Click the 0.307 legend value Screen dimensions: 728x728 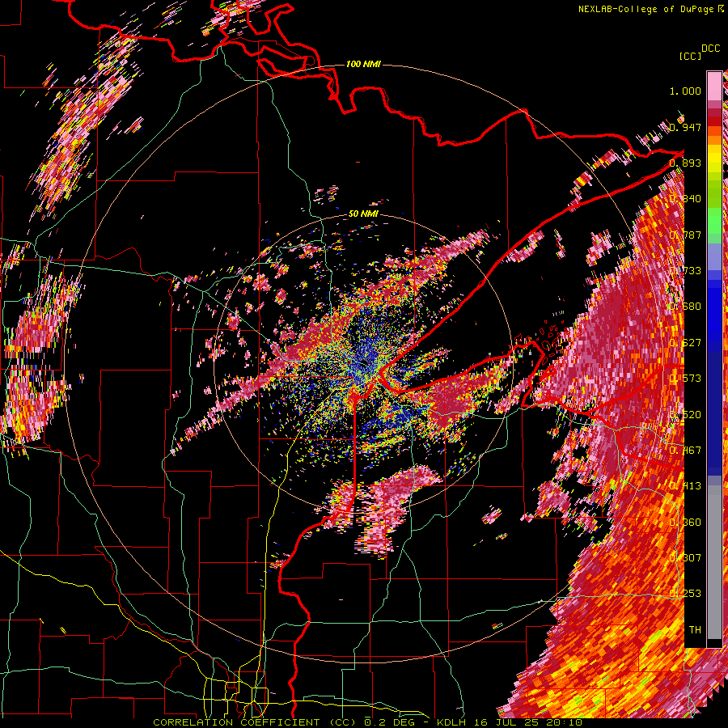coord(685,558)
